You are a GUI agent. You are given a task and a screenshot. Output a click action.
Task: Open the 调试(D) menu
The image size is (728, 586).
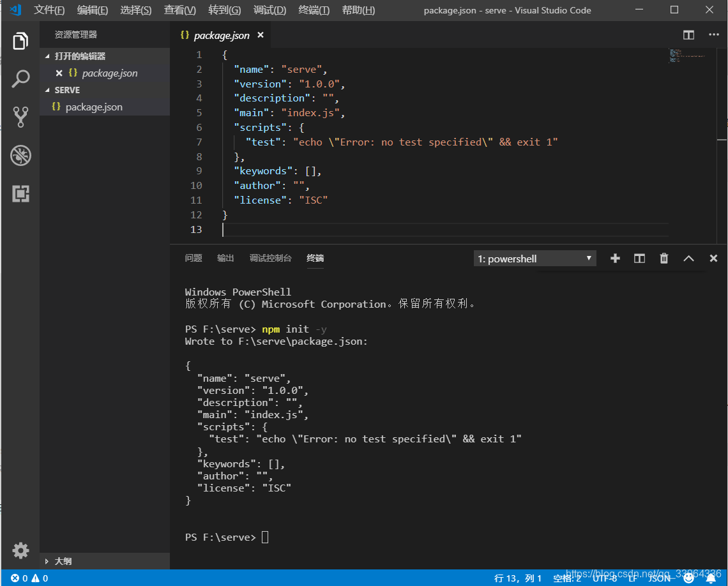269,10
